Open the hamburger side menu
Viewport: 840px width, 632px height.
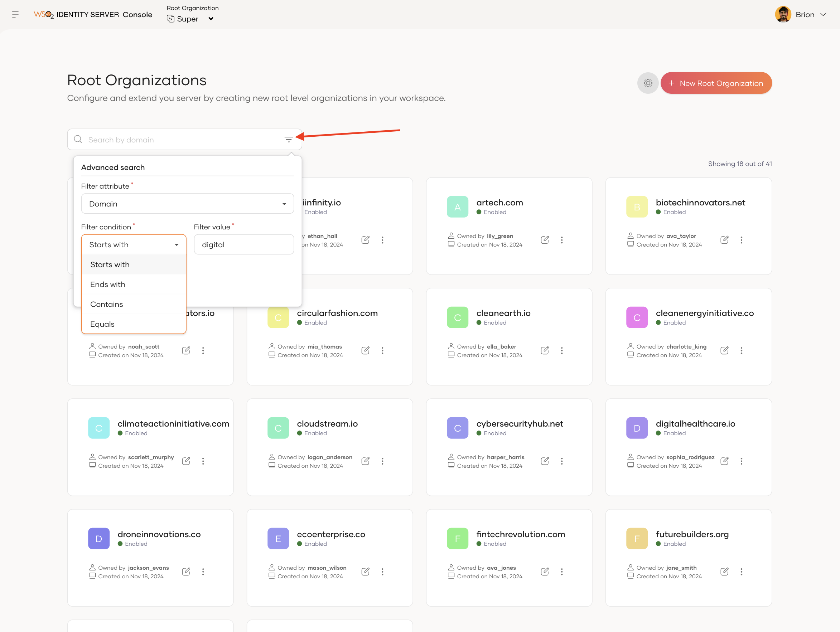15,14
